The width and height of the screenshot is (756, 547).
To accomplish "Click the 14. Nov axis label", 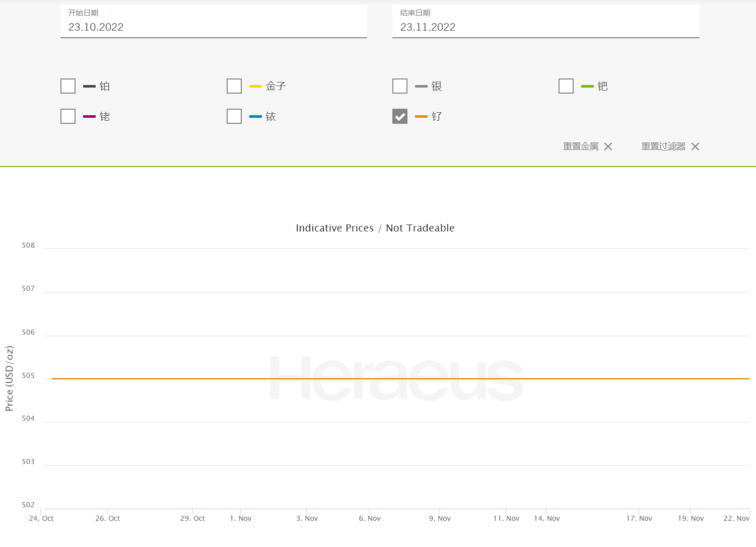I will (x=547, y=518).
